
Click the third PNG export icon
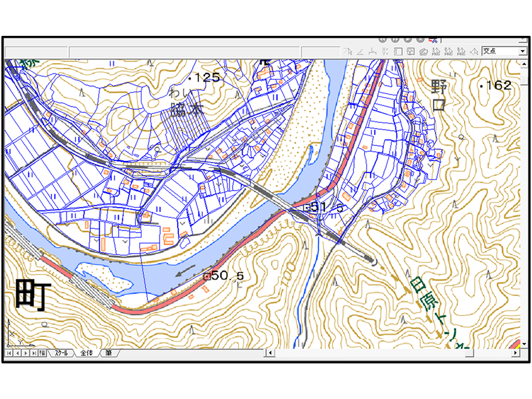[461, 51]
